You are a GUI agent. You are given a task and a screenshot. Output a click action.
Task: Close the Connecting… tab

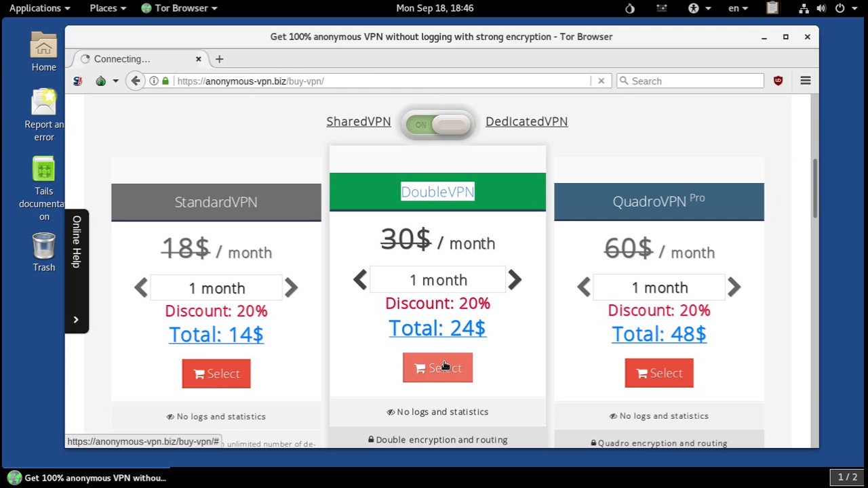[x=198, y=59]
